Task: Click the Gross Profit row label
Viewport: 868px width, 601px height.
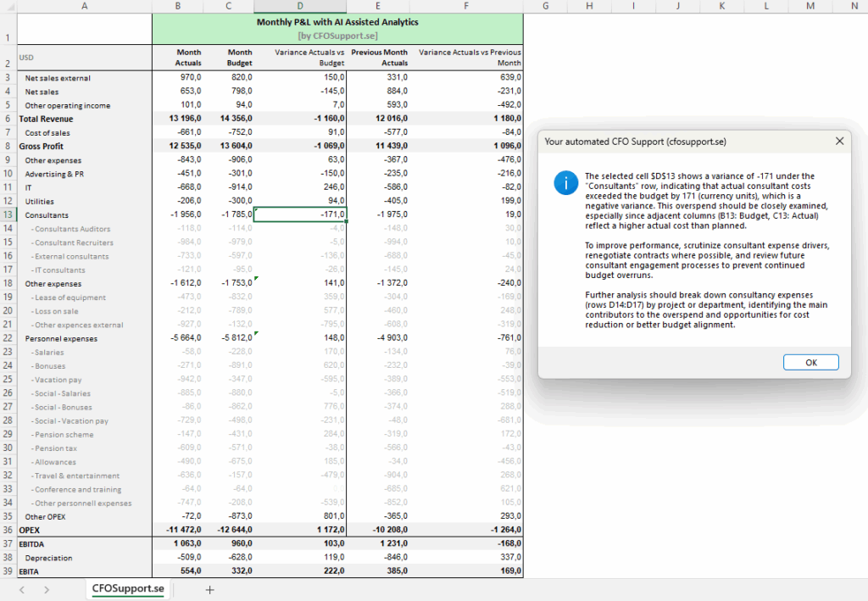Action: click(x=83, y=147)
